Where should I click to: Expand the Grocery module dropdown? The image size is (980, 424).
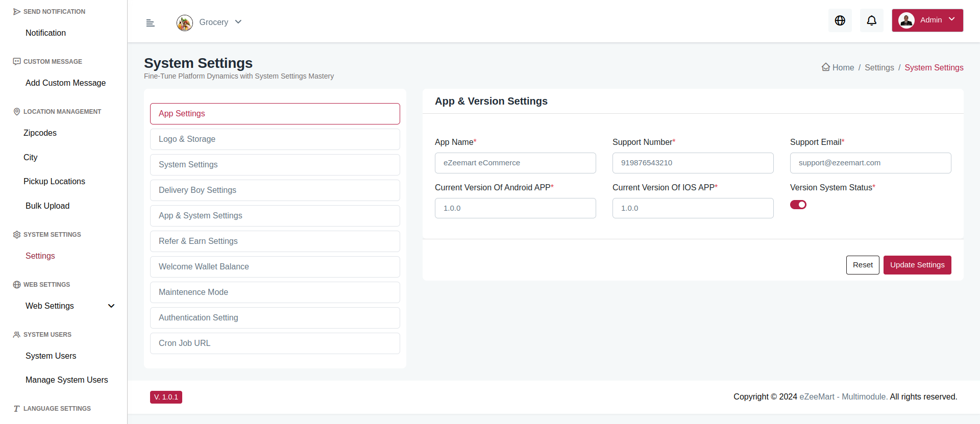[x=238, y=22]
